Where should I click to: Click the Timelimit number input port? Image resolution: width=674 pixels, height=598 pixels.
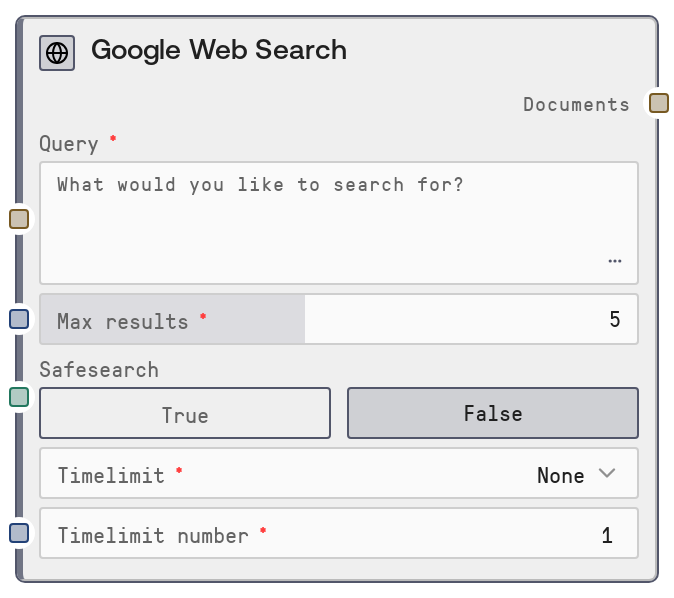[x=19, y=533]
